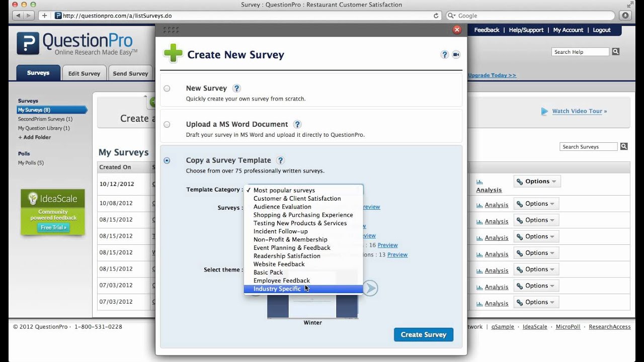Open Options dropdown for 10/08/2012 survey

point(537,204)
